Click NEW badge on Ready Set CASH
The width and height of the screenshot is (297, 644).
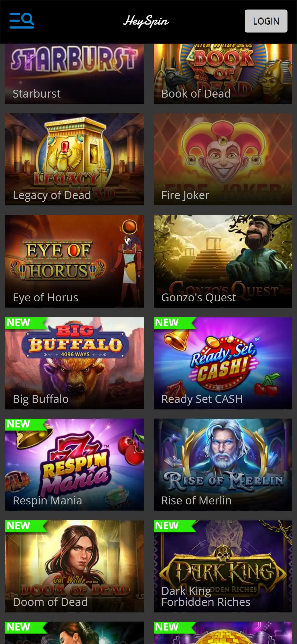[172, 323]
